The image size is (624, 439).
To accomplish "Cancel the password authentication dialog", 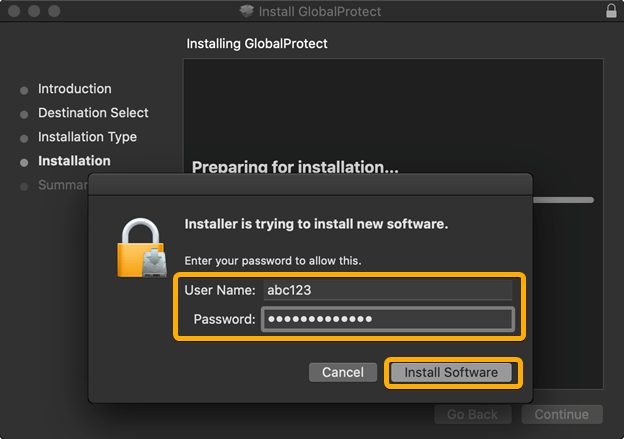I will point(343,372).
